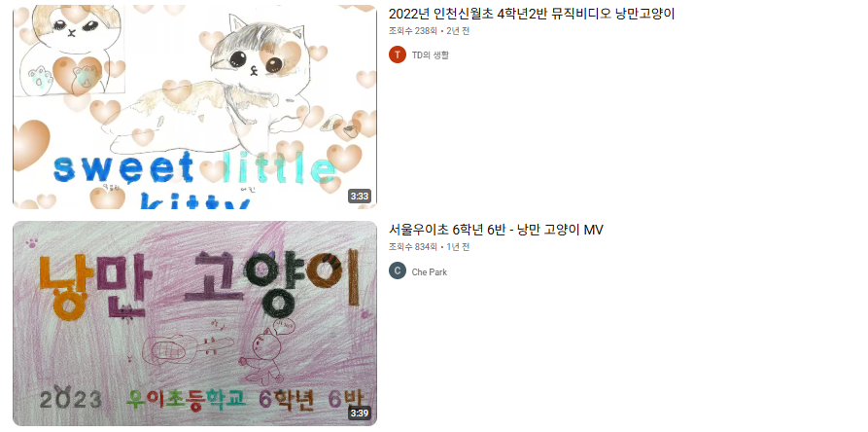Click the sweet little kitty painted text

pyautogui.click(x=193, y=181)
